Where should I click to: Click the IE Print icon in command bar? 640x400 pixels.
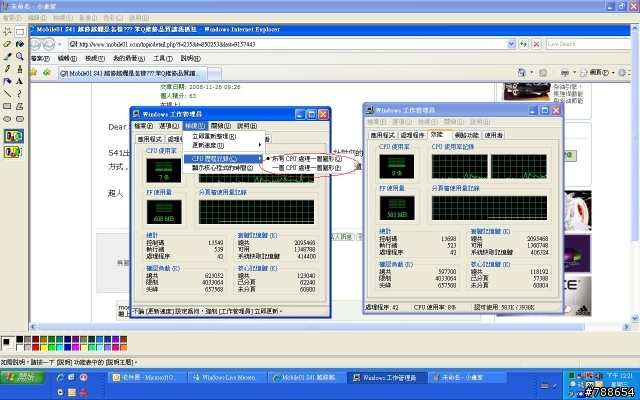565,73
